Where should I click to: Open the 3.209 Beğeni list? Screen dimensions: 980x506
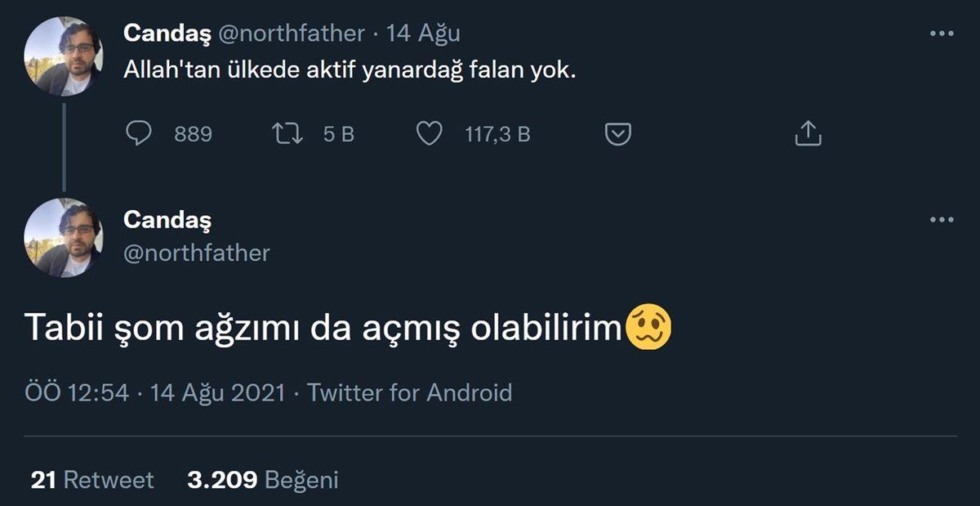pyautogui.click(x=262, y=481)
